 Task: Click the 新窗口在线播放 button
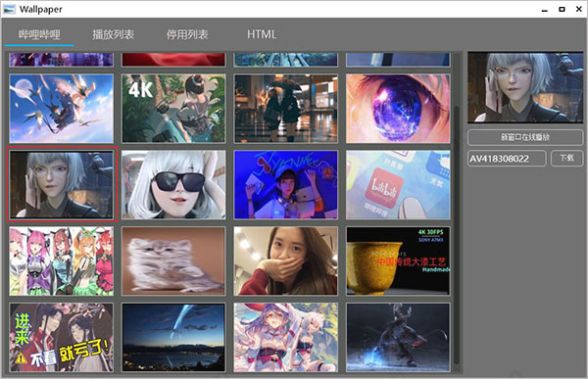(525, 137)
